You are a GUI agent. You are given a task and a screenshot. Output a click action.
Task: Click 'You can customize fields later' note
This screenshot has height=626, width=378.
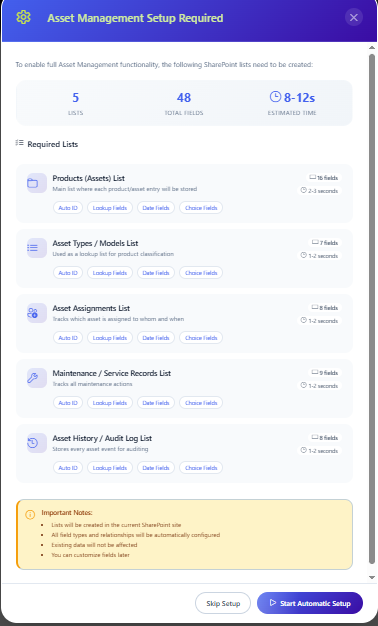(x=90, y=555)
